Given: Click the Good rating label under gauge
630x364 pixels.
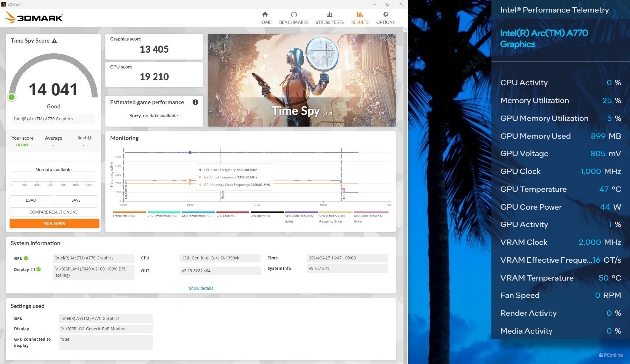Looking at the screenshot, I should (53, 106).
